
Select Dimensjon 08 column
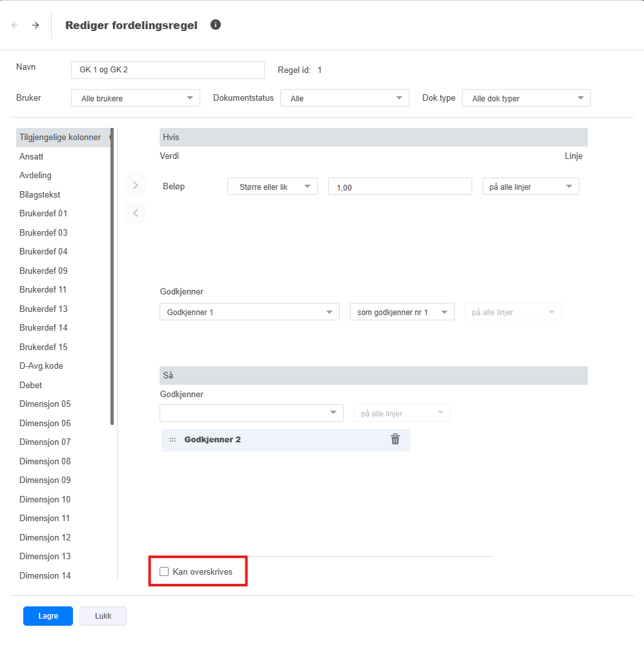(x=45, y=461)
